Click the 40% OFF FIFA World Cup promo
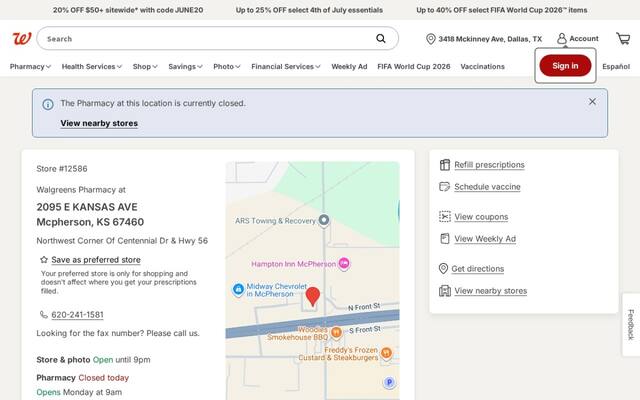This screenshot has width=640, height=400. click(502, 10)
